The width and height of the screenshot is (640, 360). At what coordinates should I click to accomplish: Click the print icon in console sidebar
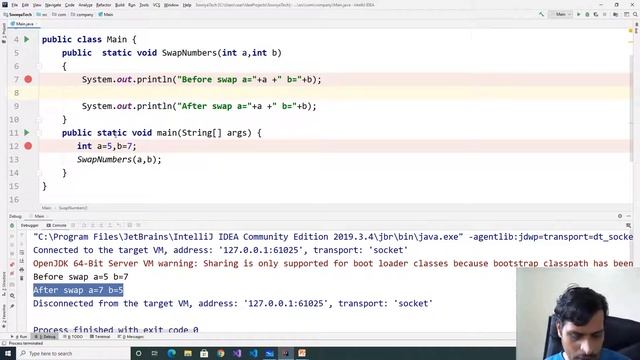22,269
